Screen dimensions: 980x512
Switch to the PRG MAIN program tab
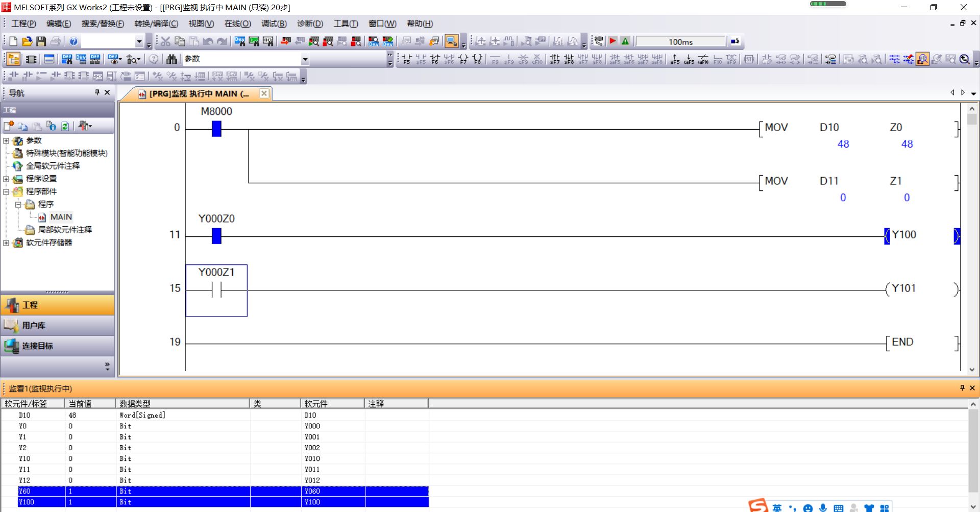point(199,94)
